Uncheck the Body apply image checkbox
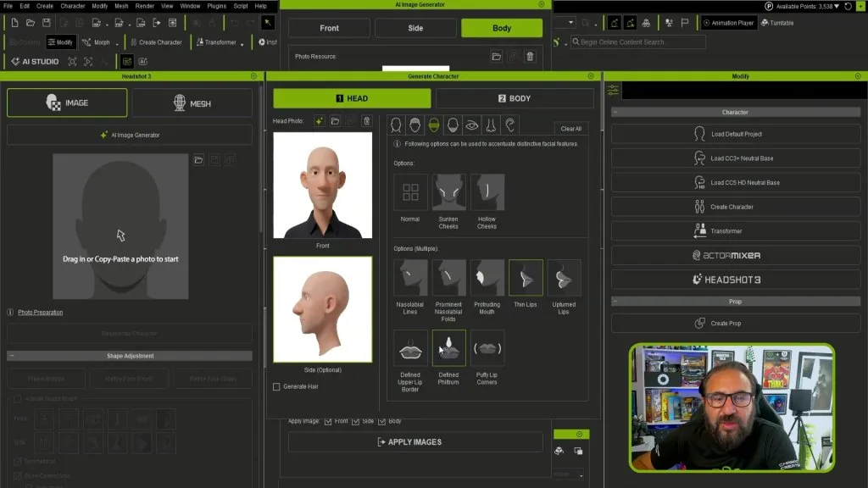 [x=382, y=422]
